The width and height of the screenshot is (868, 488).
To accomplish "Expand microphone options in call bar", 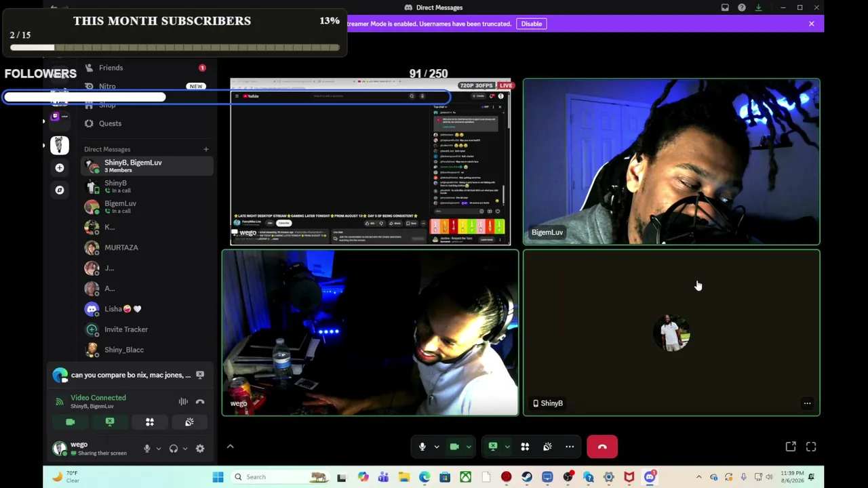I will (x=437, y=447).
